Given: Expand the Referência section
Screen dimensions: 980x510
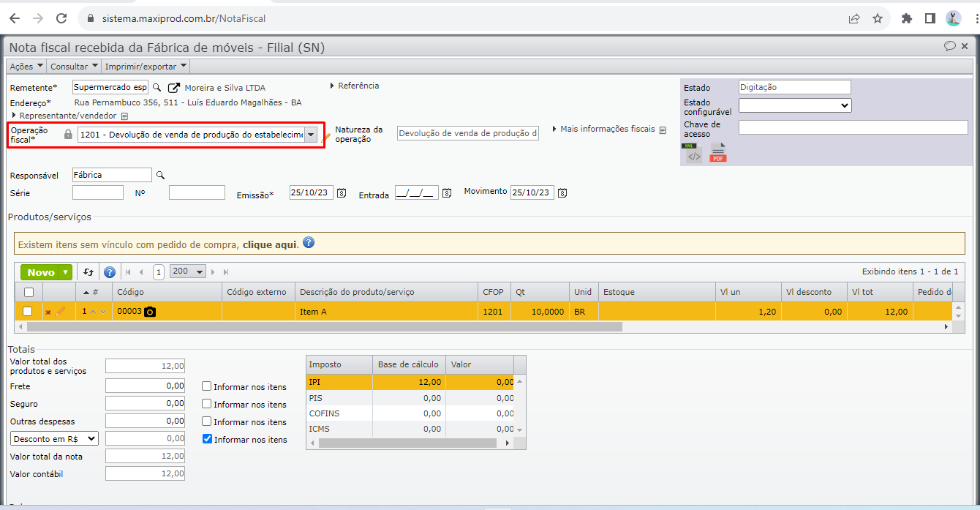Looking at the screenshot, I should click(x=355, y=86).
